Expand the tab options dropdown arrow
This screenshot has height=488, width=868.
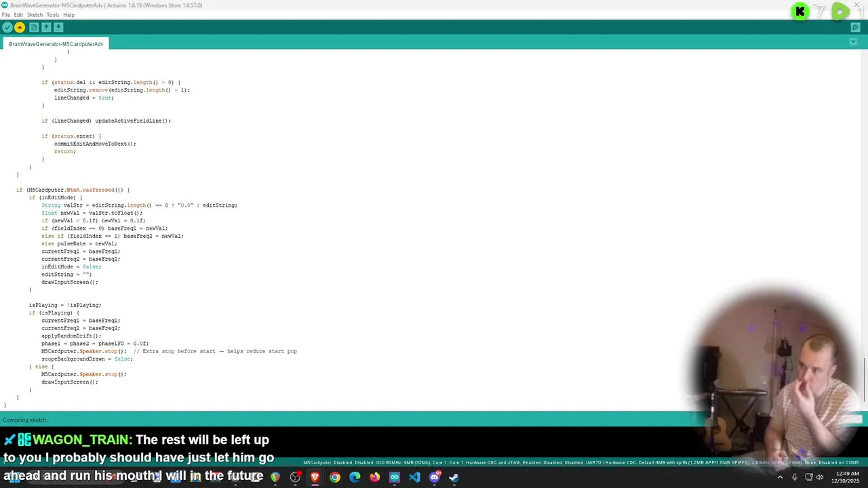[x=853, y=43]
